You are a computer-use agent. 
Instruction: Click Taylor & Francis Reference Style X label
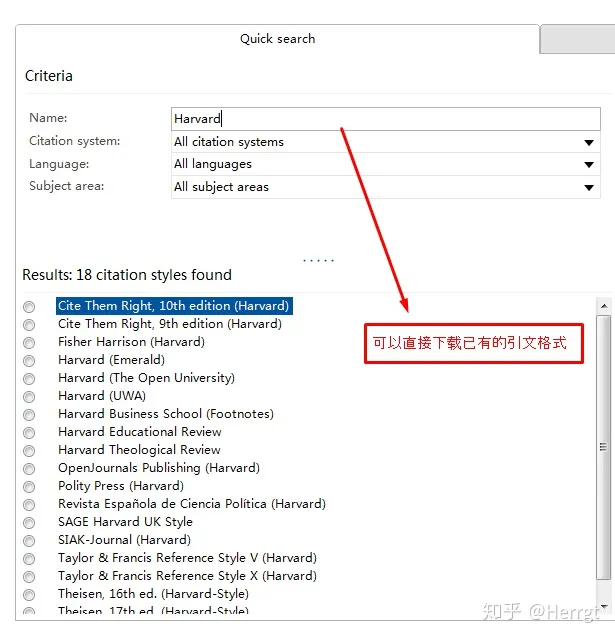pos(187,576)
